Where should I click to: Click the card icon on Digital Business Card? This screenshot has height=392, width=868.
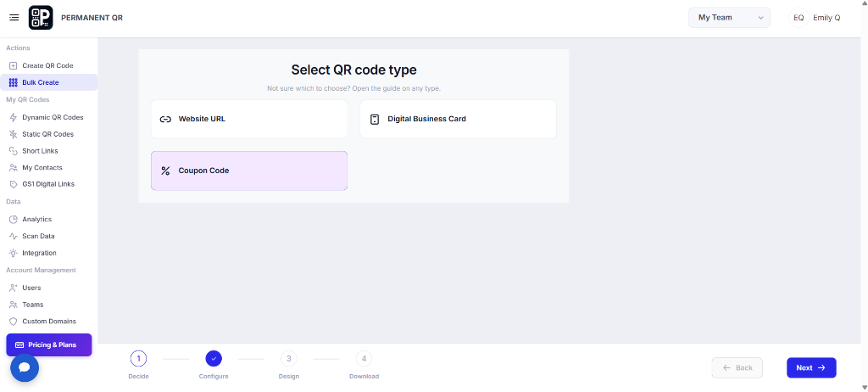375,119
